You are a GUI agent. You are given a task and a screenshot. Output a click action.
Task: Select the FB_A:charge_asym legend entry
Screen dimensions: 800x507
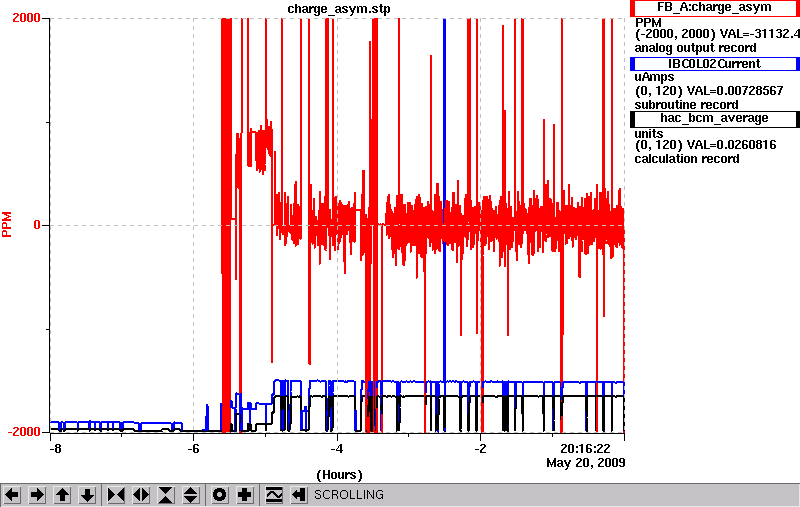click(714, 8)
